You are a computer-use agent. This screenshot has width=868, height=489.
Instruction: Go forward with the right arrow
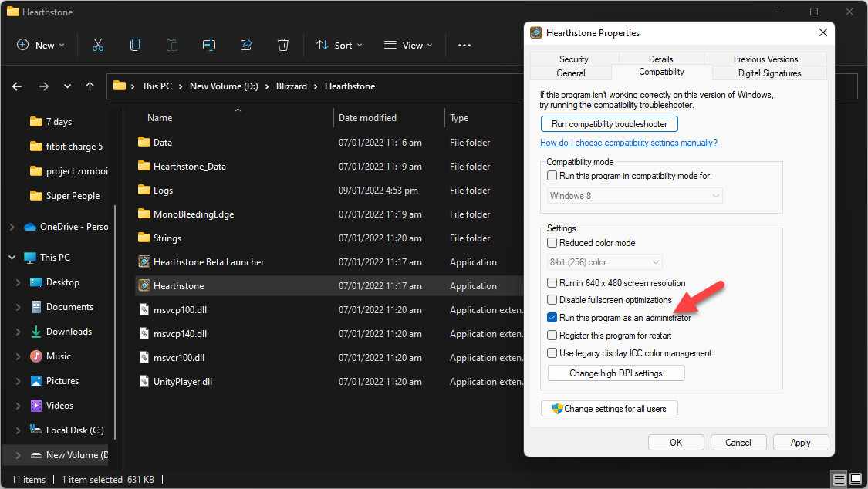pyautogui.click(x=44, y=86)
